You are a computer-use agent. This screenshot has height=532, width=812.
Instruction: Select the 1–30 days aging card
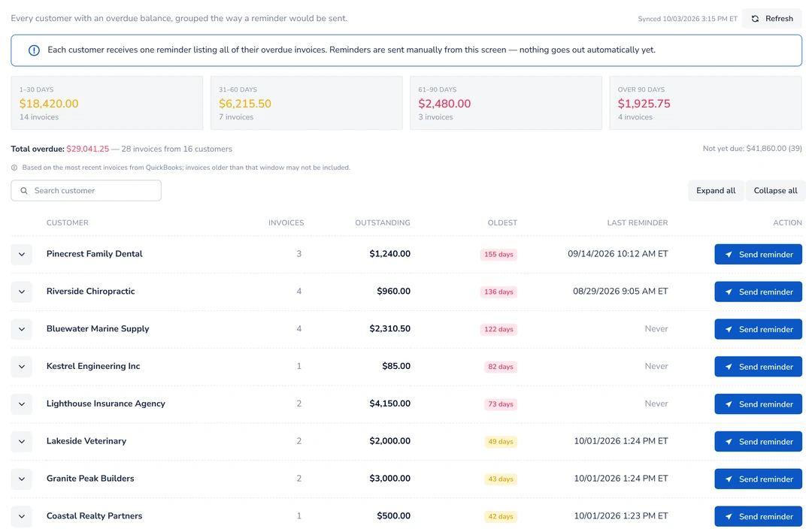107,103
